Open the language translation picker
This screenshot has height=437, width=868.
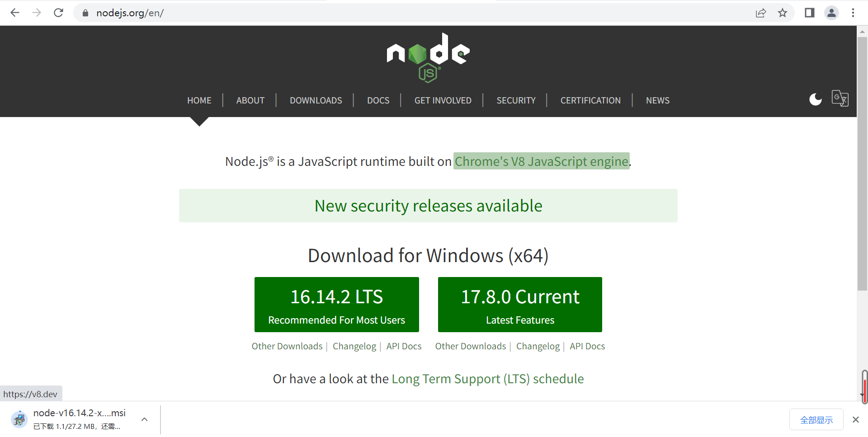(x=840, y=98)
